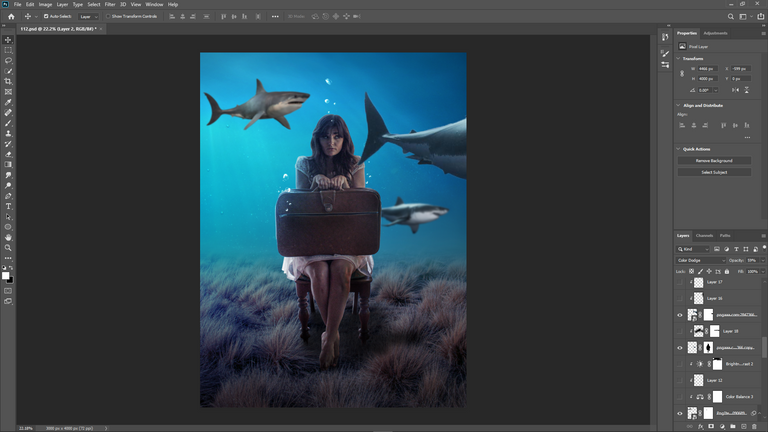The image size is (768, 432).
Task: Open more align options in Properties
Action: [x=747, y=138]
